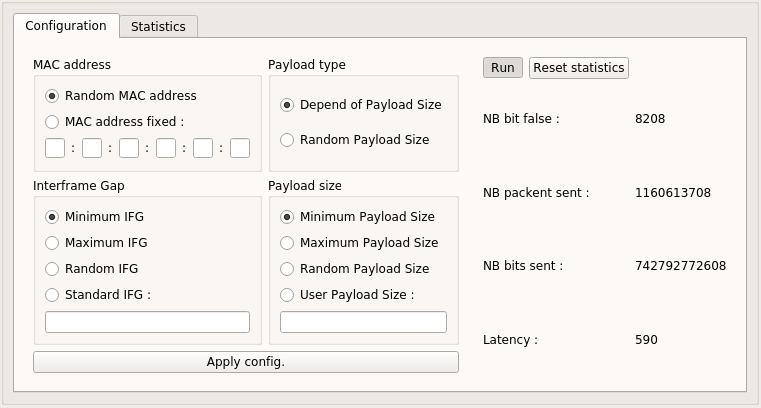Click the NB bits sent label
This screenshot has height=408, width=761.
tap(523, 266)
